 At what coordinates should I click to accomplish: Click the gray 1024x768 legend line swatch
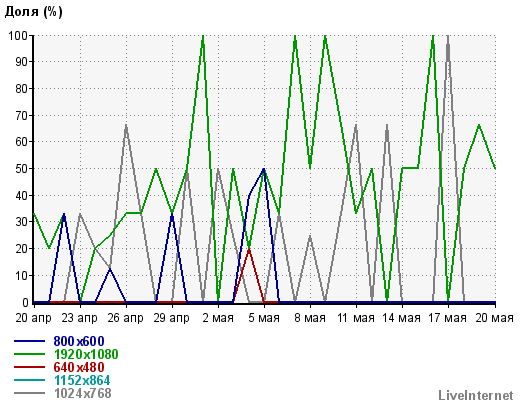[x=29, y=393]
